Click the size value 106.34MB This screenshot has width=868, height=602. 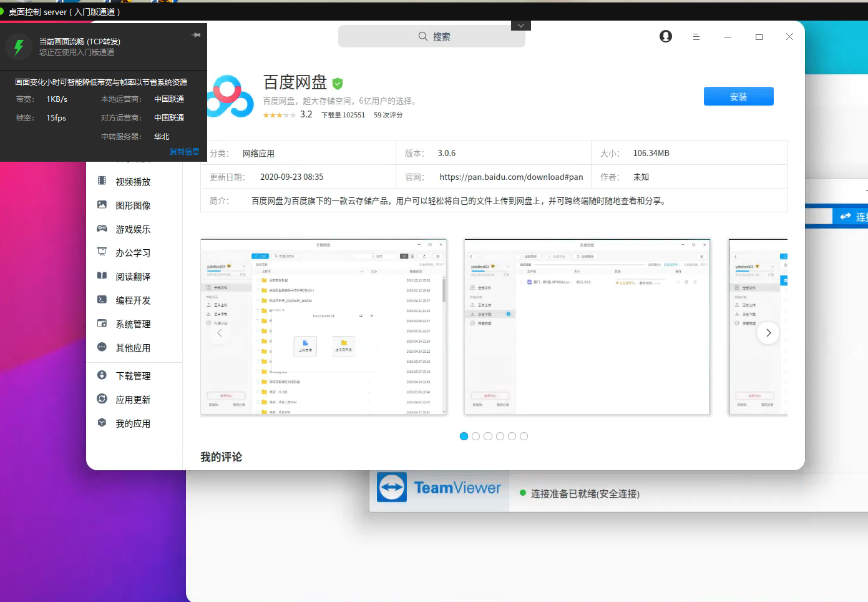[x=651, y=153]
